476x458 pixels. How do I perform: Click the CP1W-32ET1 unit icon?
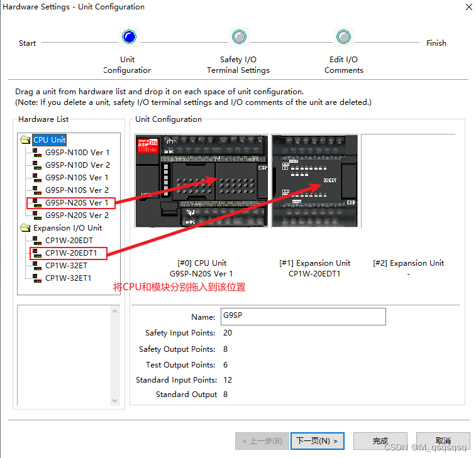37,278
